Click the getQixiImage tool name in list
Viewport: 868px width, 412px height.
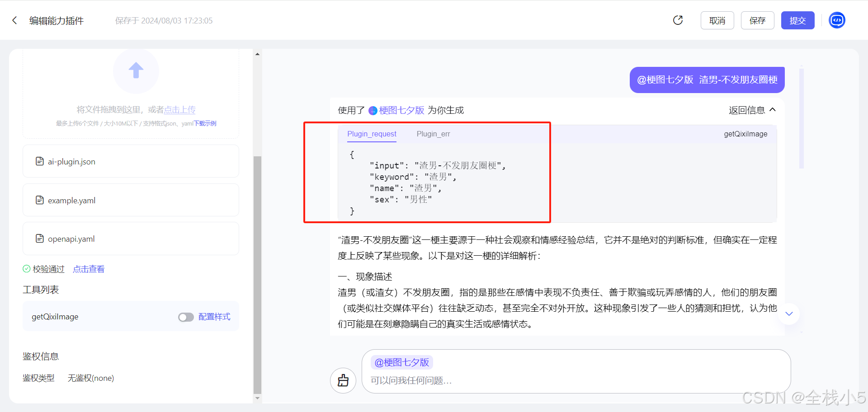point(55,317)
